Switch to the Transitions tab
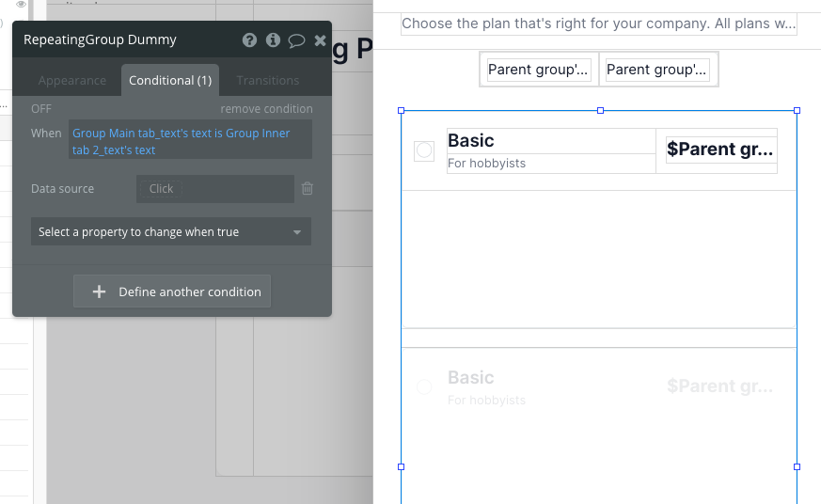821x504 pixels. [x=268, y=81]
